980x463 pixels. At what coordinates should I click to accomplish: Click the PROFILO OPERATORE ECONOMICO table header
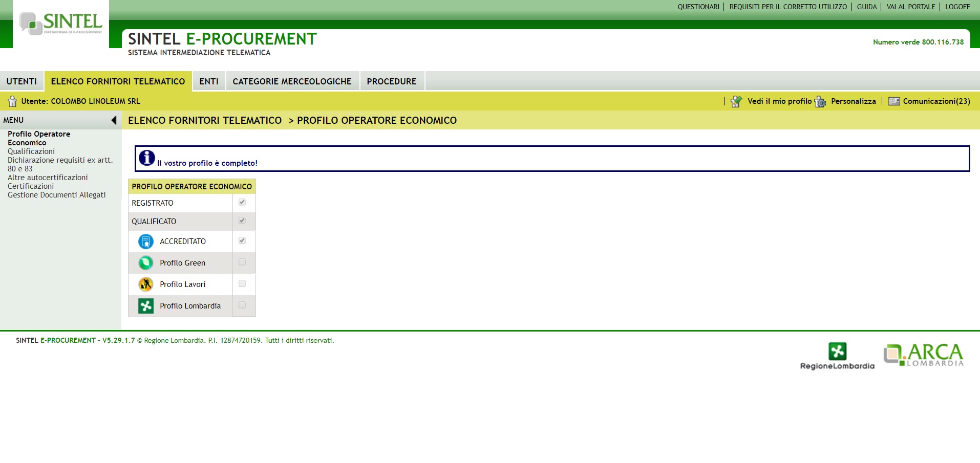click(192, 187)
